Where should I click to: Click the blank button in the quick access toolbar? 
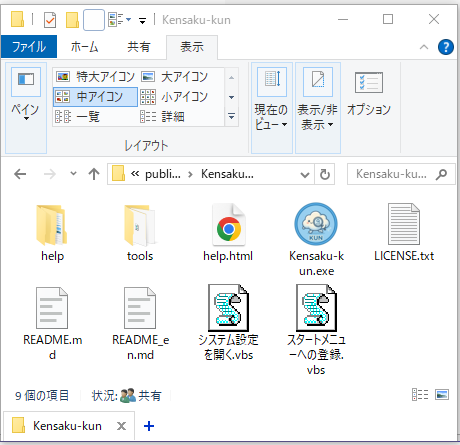pos(94,20)
